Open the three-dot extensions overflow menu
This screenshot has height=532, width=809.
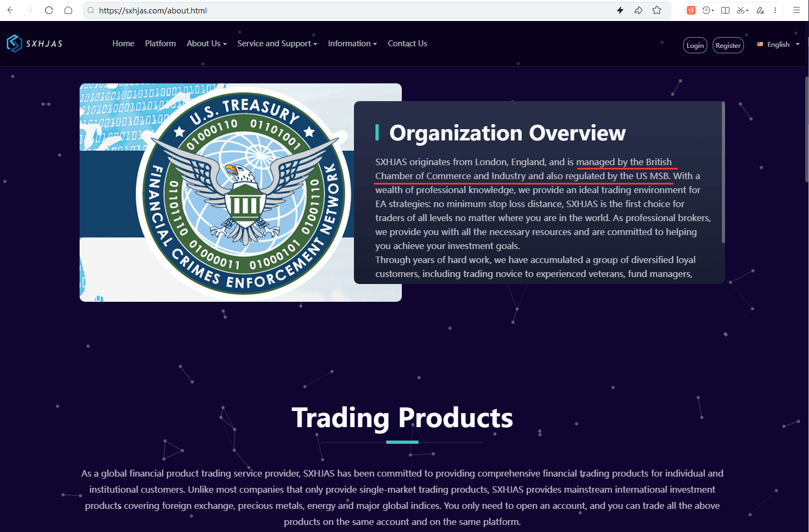point(775,10)
